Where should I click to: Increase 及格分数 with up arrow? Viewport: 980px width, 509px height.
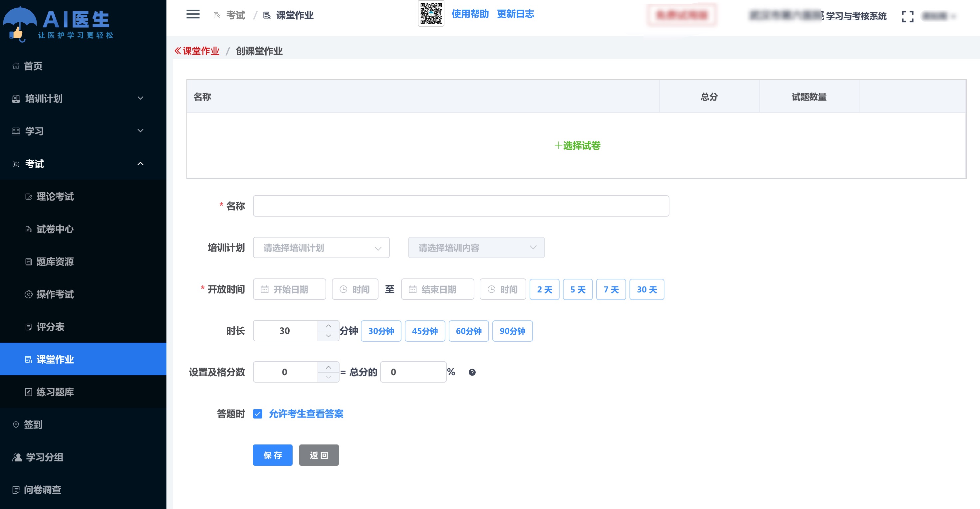(x=328, y=367)
